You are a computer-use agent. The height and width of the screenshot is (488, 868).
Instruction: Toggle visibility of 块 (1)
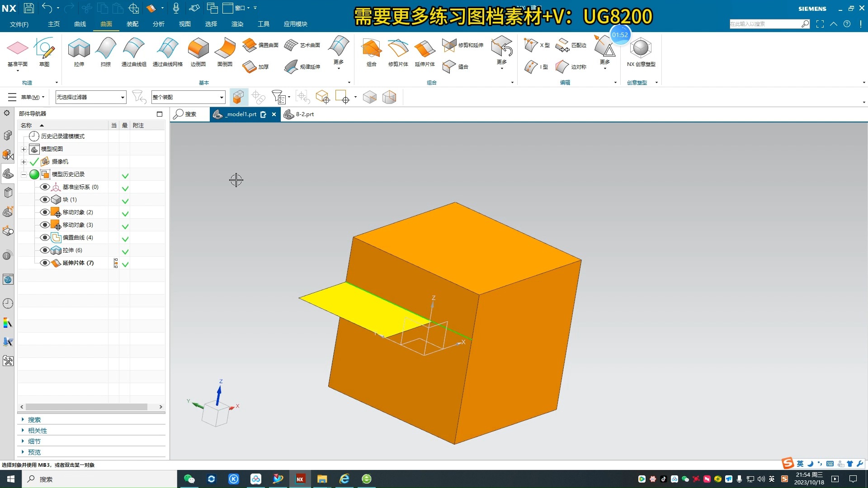[x=45, y=199]
